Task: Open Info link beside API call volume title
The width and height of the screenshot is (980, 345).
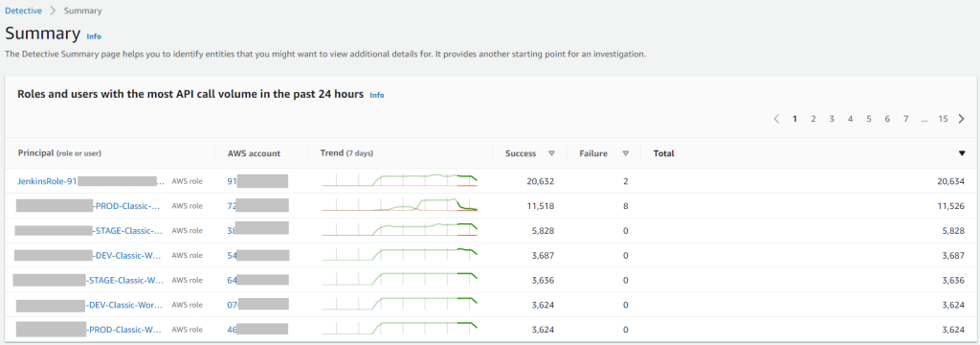Action: point(377,95)
